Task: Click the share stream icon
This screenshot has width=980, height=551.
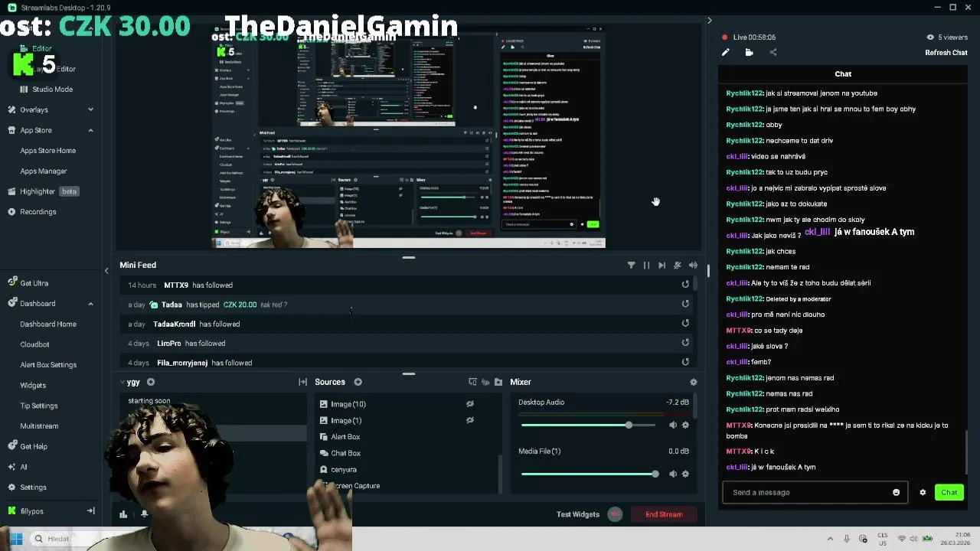Action: coord(773,52)
